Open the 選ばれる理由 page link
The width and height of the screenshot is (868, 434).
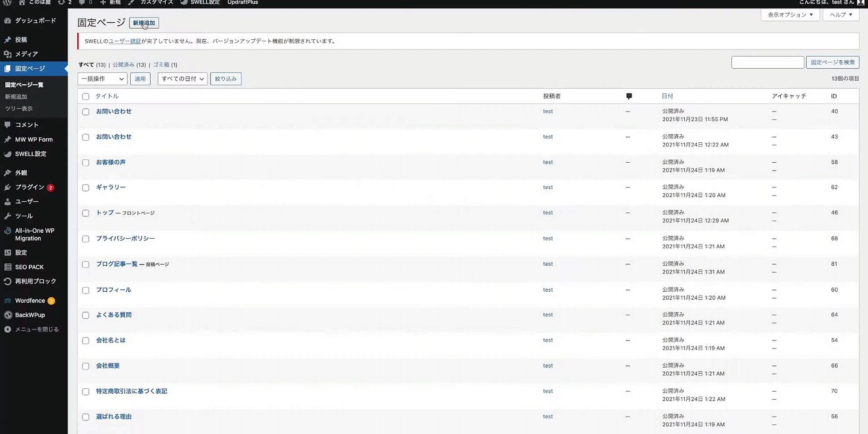tap(114, 417)
